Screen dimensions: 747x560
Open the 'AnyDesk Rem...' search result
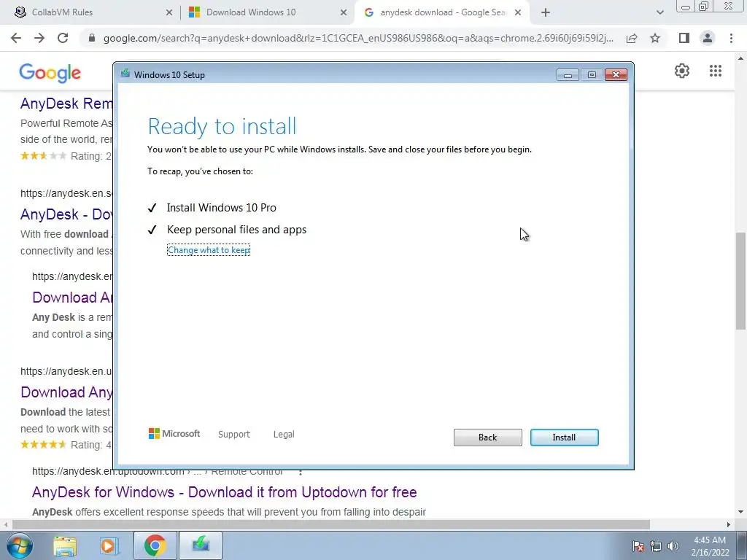pyautogui.click(x=66, y=104)
